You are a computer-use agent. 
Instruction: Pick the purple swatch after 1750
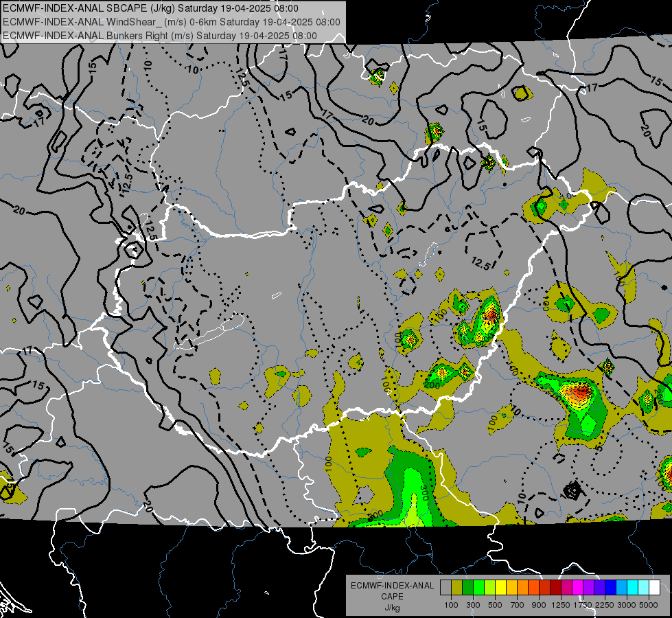(x=588, y=588)
